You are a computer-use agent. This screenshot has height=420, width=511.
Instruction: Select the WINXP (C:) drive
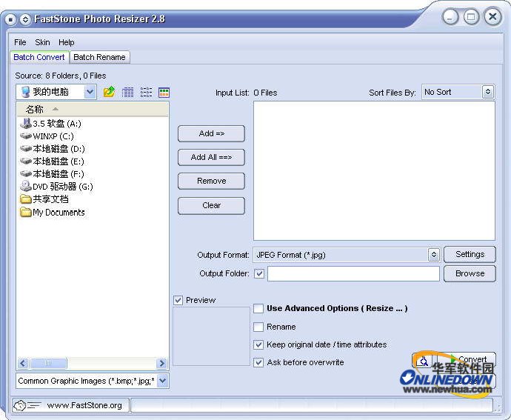[x=47, y=136]
